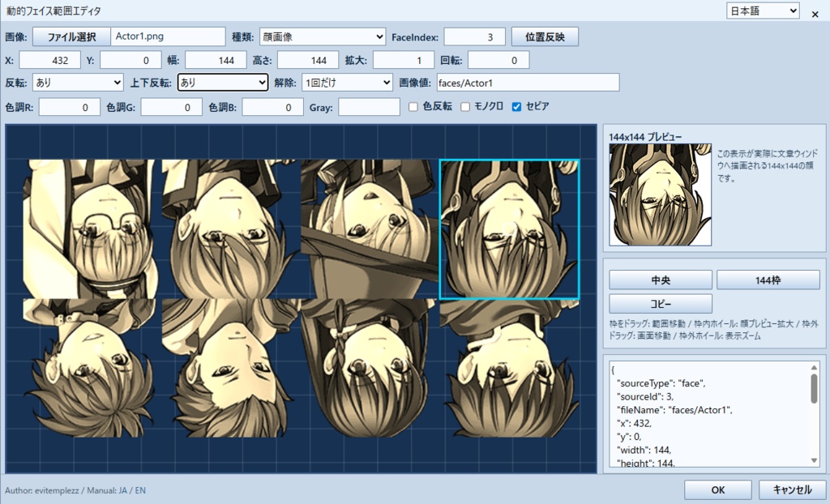This screenshot has height=504, width=830.
Task: Open the EN manual link
Action: 140,490
